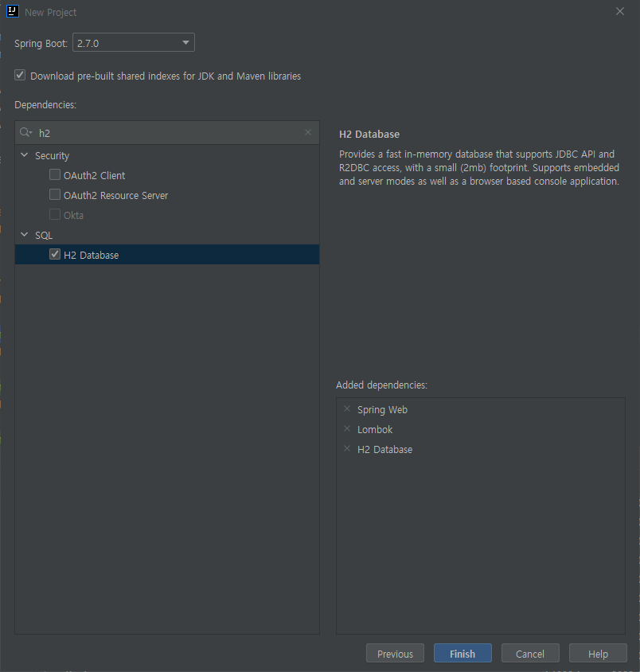Click H2 Database text in added dependencies
This screenshot has height=672, width=640.
(x=384, y=450)
